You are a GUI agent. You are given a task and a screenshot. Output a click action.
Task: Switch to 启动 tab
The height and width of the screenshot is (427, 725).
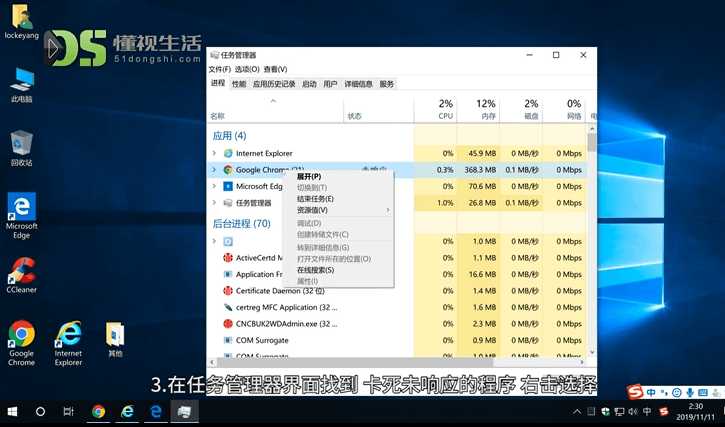309,84
